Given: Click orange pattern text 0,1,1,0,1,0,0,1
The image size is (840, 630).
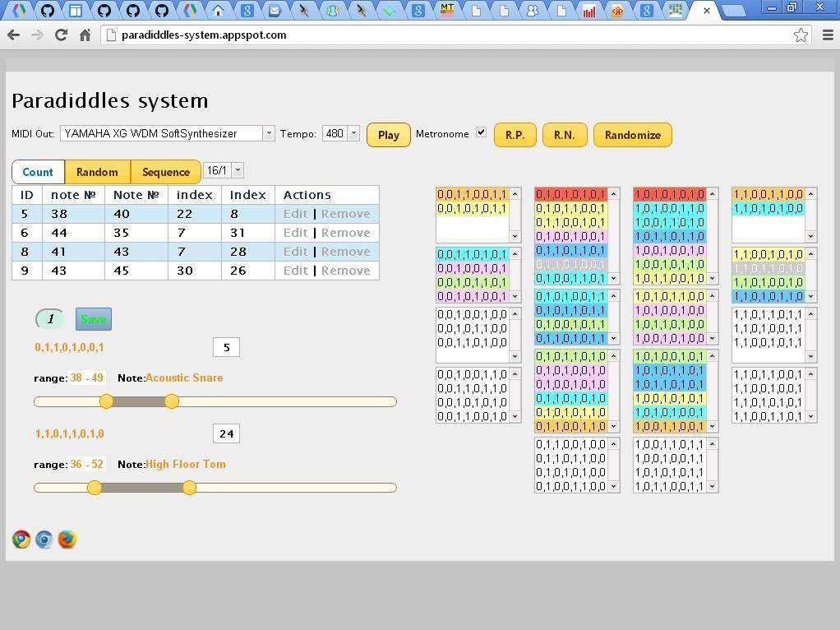Looking at the screenshot, I should pos(70,347).
